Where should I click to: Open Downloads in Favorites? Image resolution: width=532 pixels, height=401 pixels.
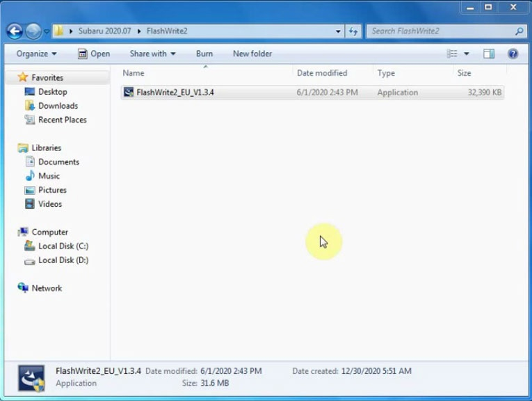(58, 106)
